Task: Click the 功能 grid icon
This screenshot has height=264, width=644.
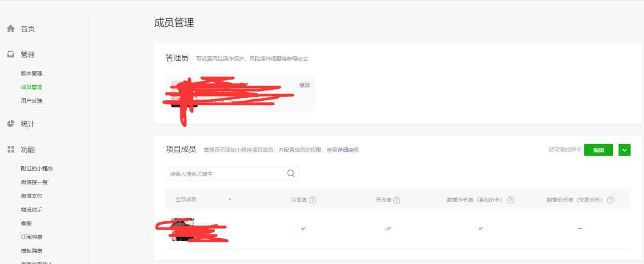Action: click(x=11, y=149)
